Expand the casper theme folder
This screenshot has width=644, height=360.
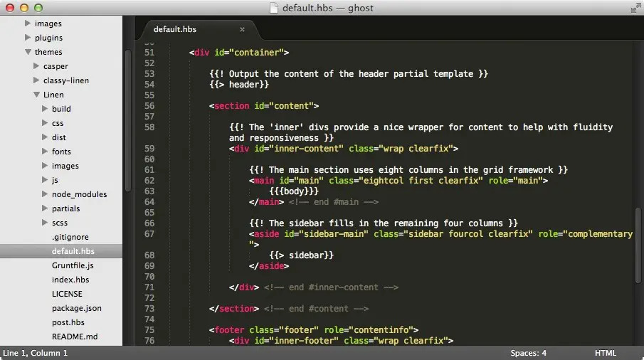[x=36, y=65]
